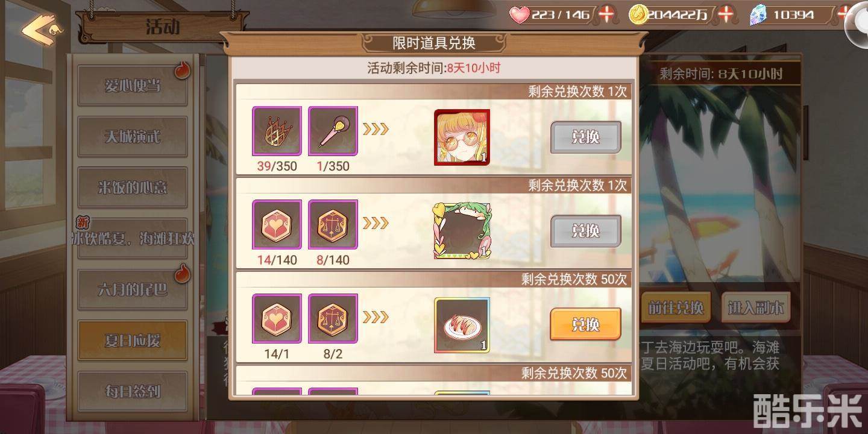Select the scales badge icon 8/140

(333, 225)
